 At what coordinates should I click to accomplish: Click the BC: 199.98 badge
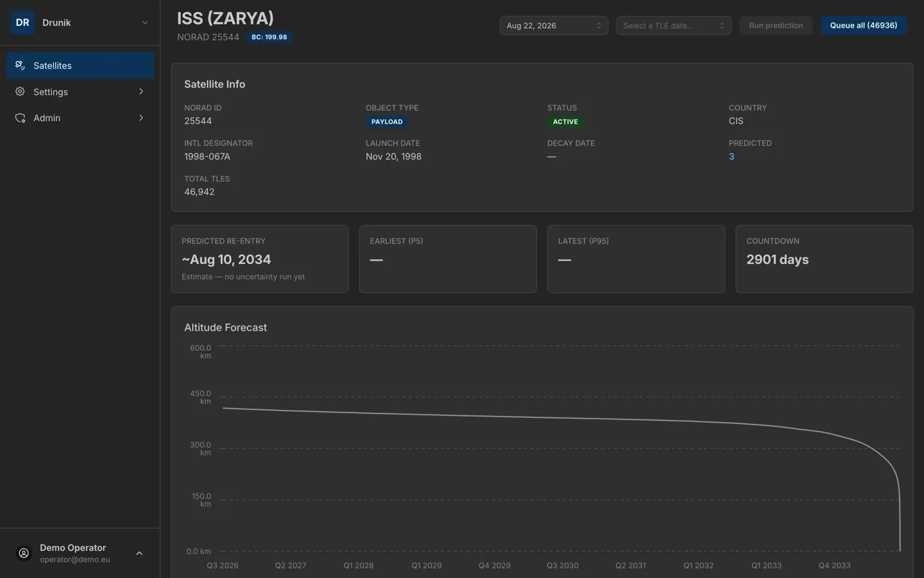pyautogui.click(x=269, y=37)
